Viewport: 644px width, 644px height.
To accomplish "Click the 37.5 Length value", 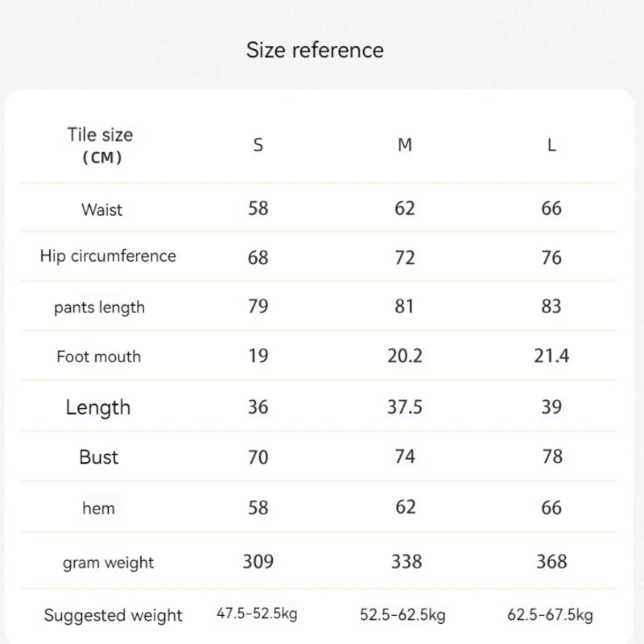I will (x=405, y=407).
